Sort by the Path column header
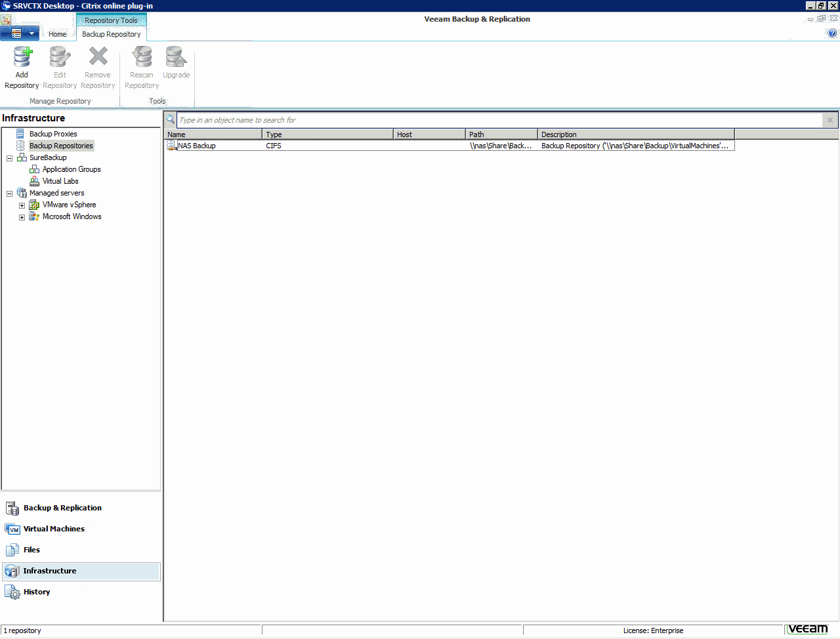This screenshot has width=840, height=639. point(502,134)
